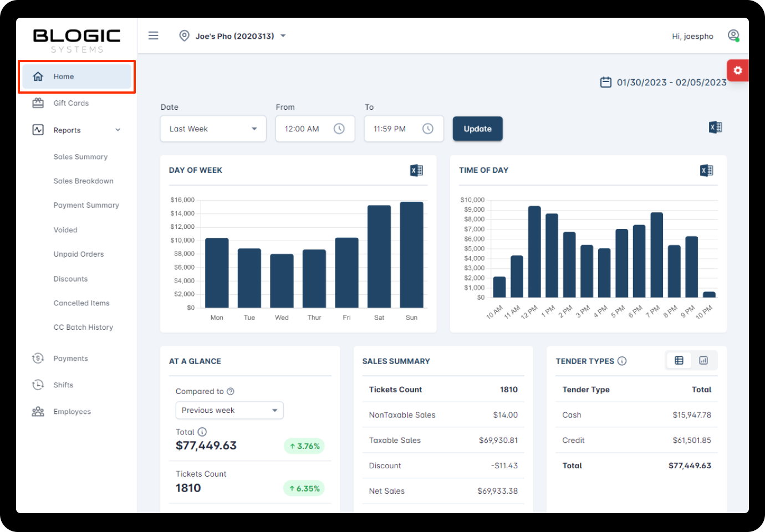
Task: Switch Tender Types to table view
Action: click(679, 361)
